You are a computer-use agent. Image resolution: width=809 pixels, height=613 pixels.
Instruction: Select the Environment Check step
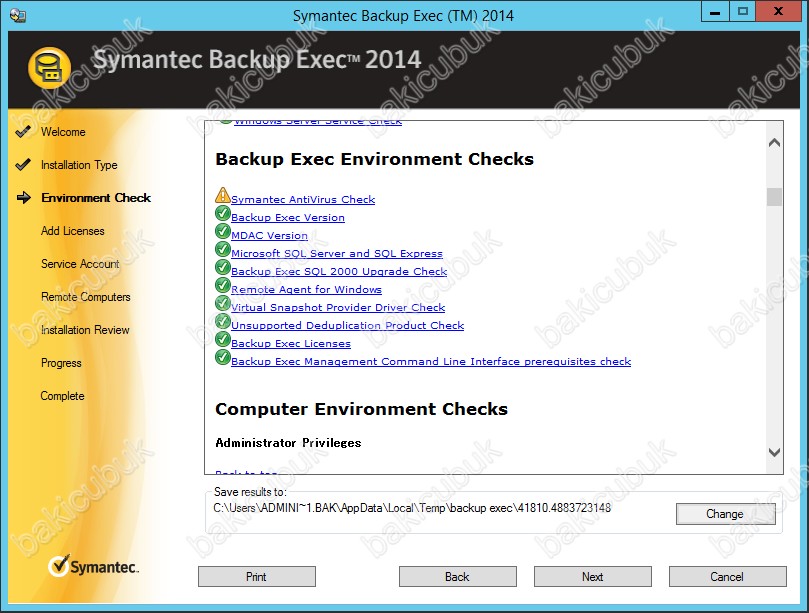click(x=96, y=198)
